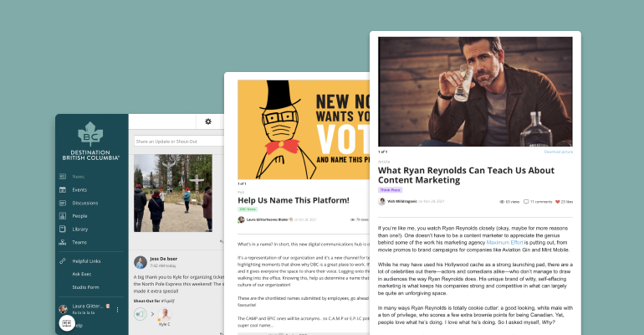Viewport: 644px width, 335px height.
Task: Click Jess De boer's avatar
Action: tap(141, 262)
